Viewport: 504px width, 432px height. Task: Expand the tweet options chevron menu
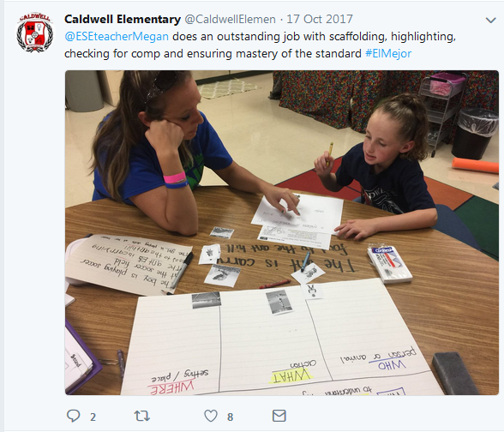[x=491, y=21]
